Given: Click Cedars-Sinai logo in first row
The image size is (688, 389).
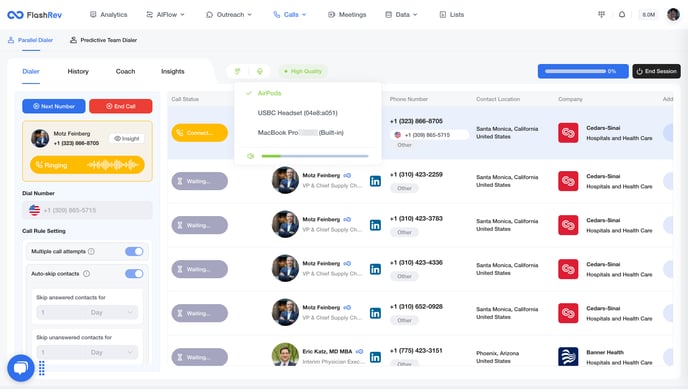Looking at the screenshot, I should pyautogui.click(x=568, y=133).
